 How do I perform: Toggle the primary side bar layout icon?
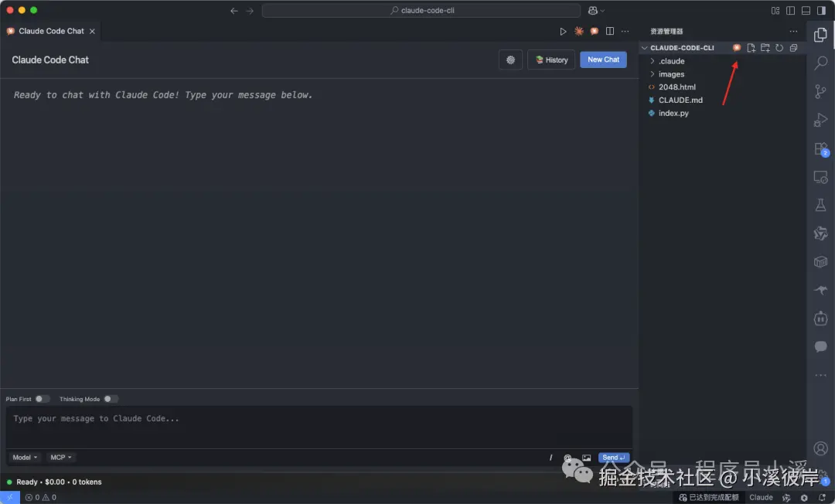point(791,11)
